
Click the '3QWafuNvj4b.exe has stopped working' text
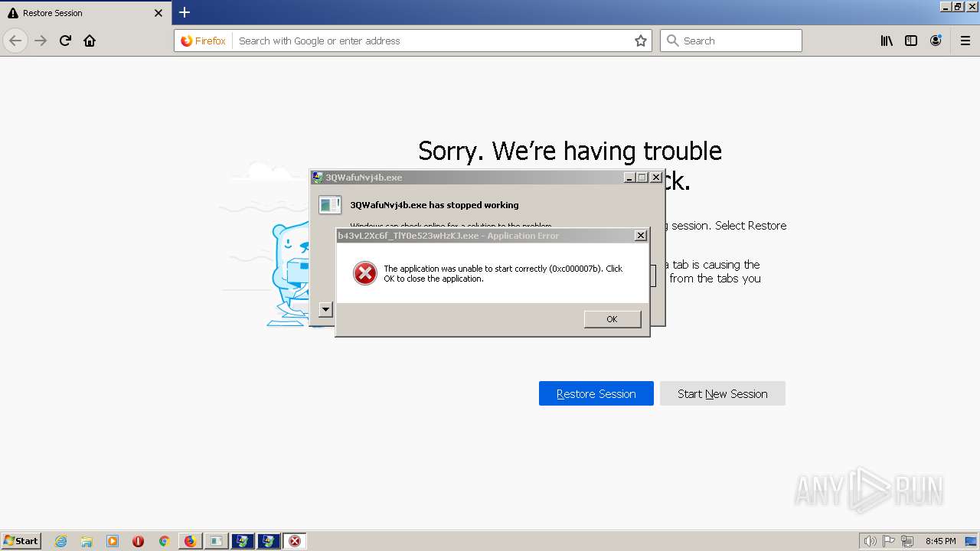434,205
